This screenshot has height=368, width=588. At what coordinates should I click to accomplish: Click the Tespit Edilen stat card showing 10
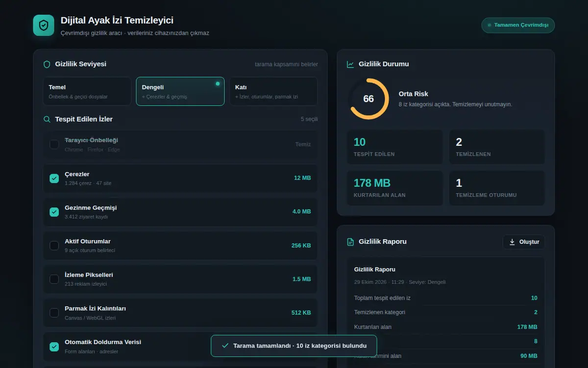(395, 147)
